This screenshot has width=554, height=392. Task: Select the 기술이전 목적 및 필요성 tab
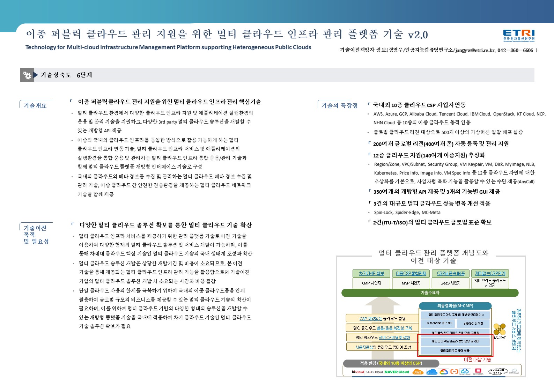tap(36, 235)
